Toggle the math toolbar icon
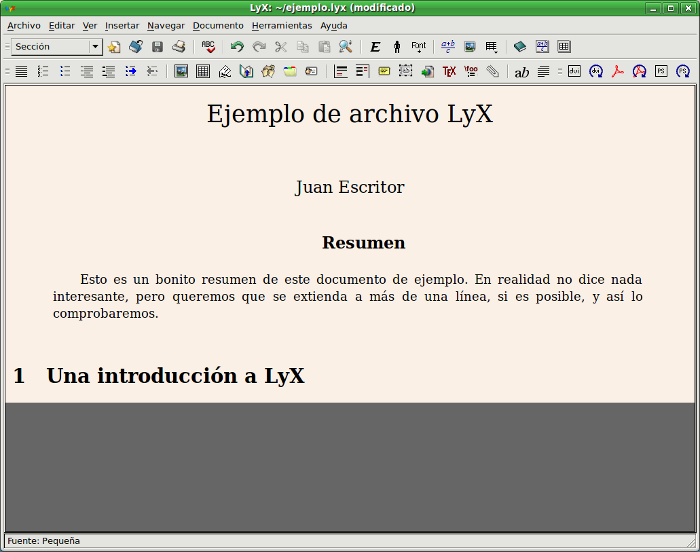The image size is (700, 552). pyautogui.click(x=542, y=46)
